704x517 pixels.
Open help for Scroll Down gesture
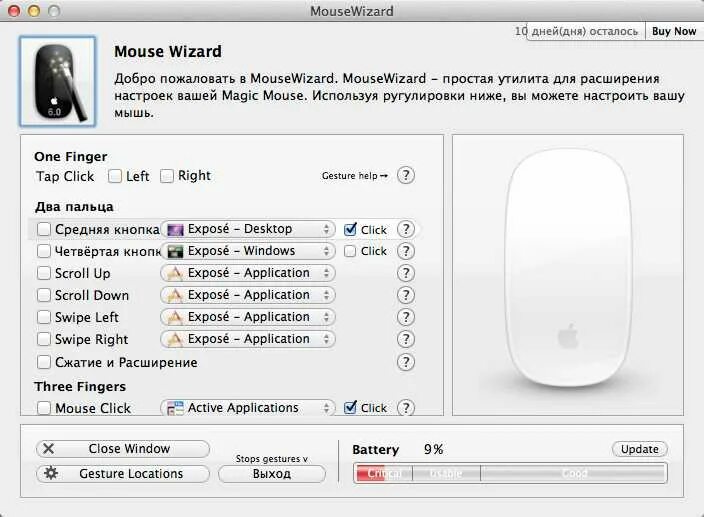click(x=406, y=295)
